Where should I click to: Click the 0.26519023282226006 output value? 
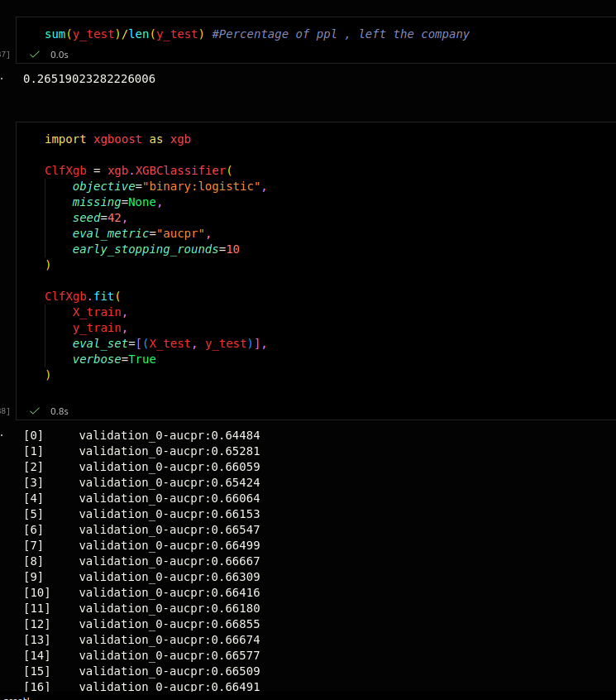89,79
